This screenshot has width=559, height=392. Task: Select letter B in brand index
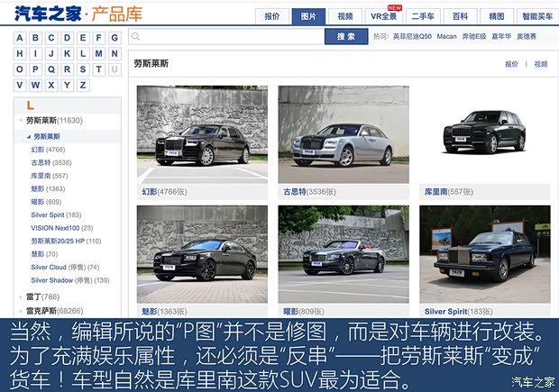pyautogui.click(x=35, y=38)
